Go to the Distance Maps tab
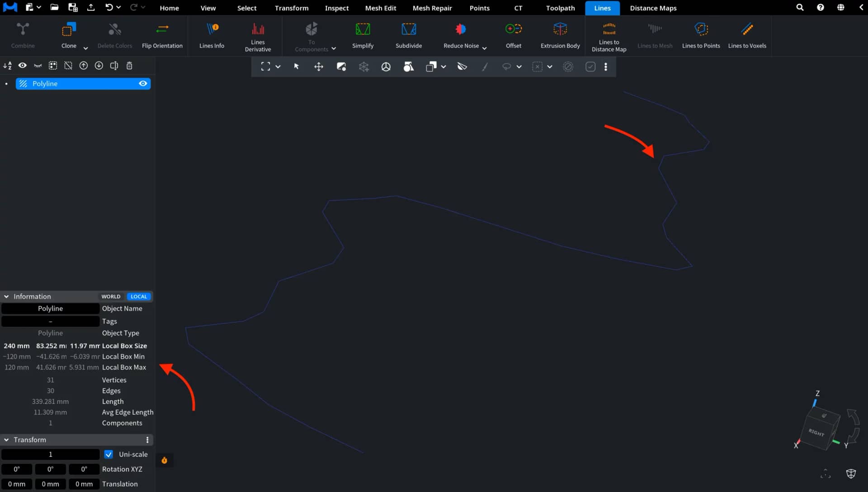This screenshot has width=868, height=492. [x=653, y=8]
